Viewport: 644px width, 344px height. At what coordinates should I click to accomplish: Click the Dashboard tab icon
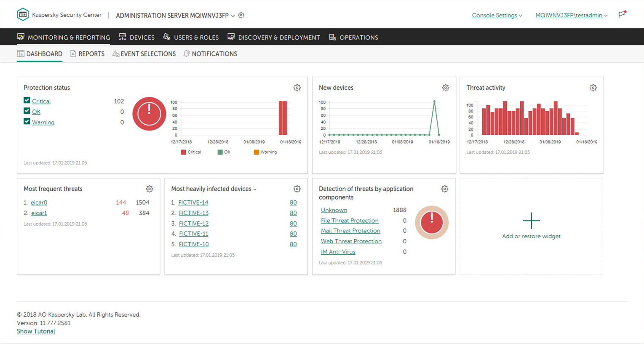click(21, 53)
